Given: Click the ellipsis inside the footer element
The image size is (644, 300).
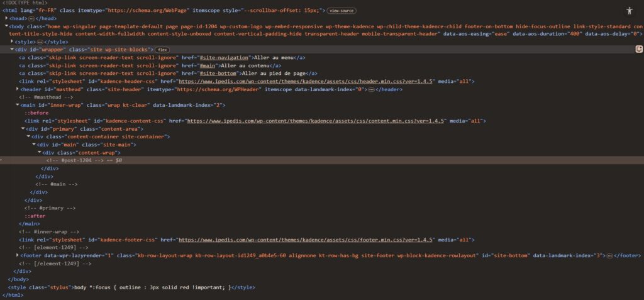Looking at the screenshot, I should [x=608, y=255].
